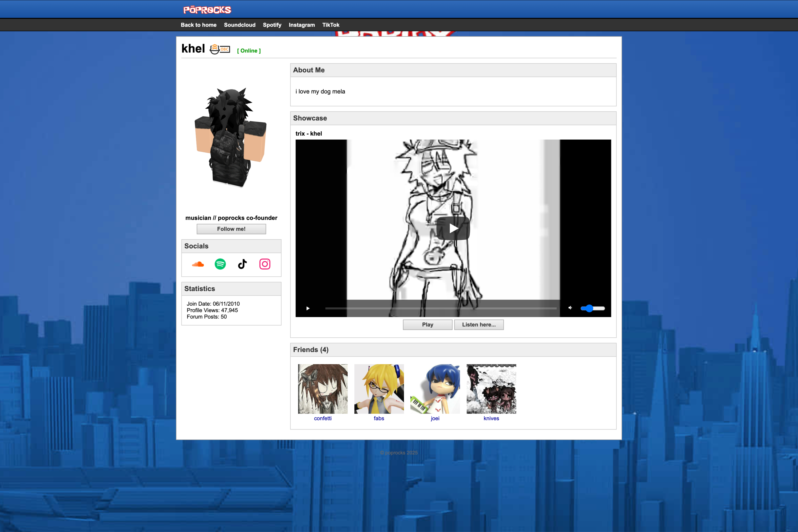Adjust the video volume slider
798x532 pixels.
(592, 308)
